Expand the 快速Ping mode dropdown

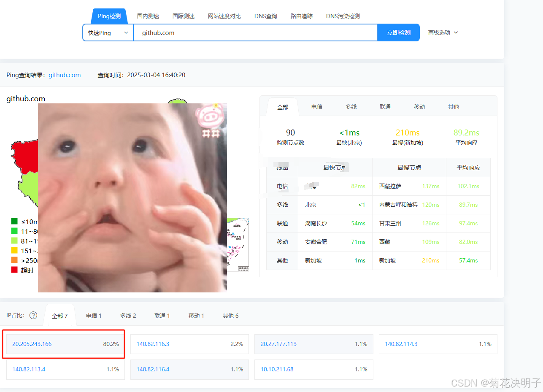(x=108, y=32)
